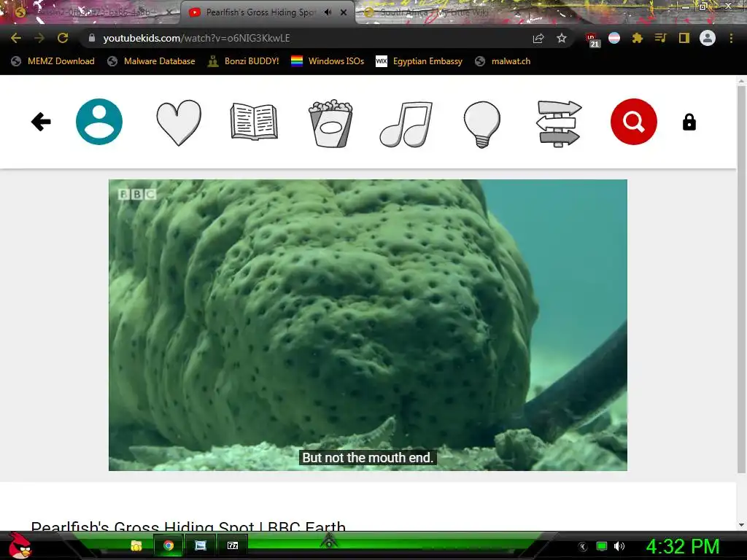Open the Chrome three-dot menu
747x560 pixels.
click(x=731, y=38)
